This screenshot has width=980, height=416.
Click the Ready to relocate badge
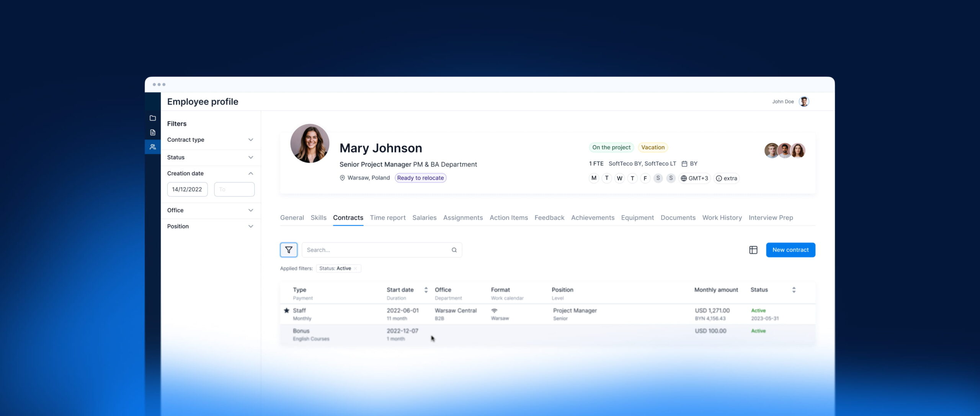(x=420, y=178)
